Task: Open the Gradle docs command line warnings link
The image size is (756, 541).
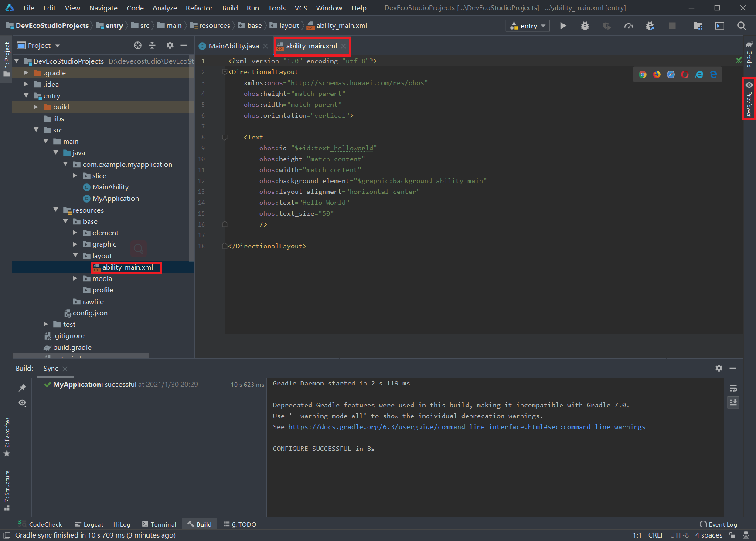Action: tap(467, 427)
